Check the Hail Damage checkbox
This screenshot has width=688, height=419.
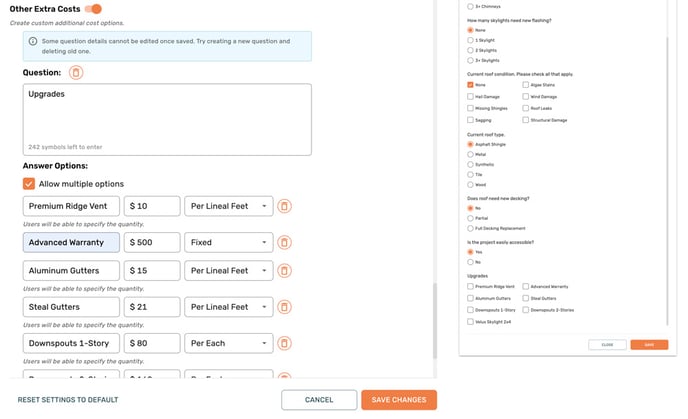470,97
